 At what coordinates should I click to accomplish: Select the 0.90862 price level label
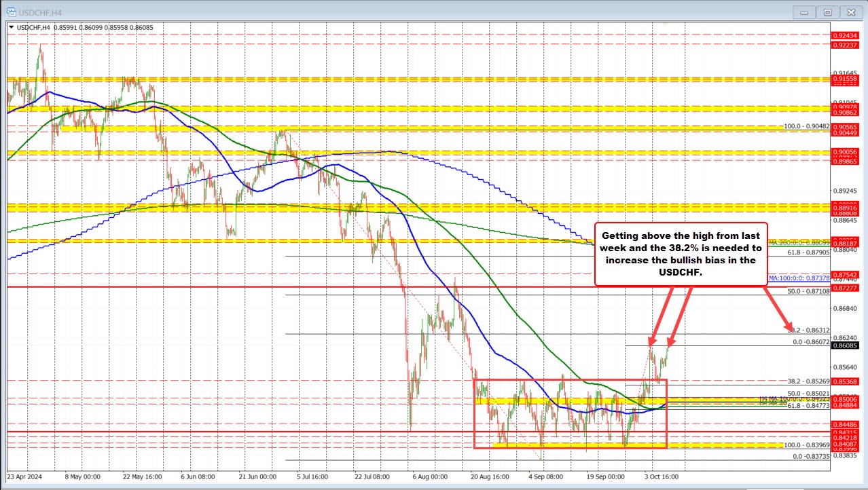tap(846, 113)
